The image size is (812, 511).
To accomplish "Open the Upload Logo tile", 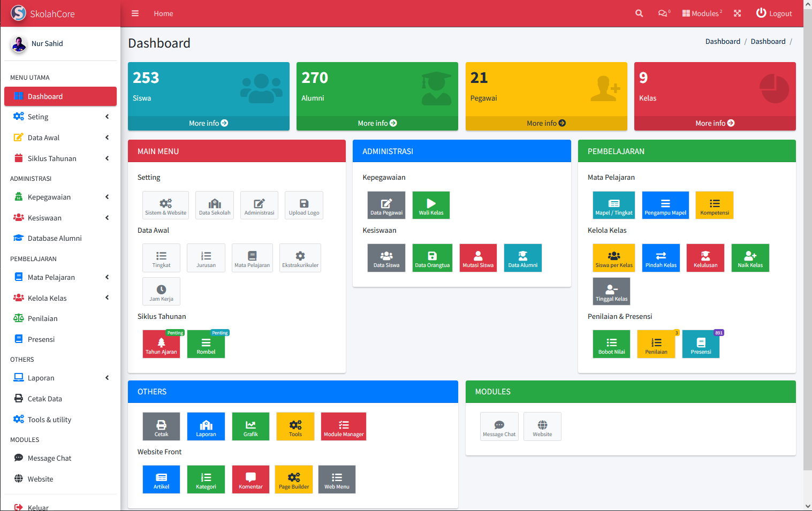I will coord(304,205).
